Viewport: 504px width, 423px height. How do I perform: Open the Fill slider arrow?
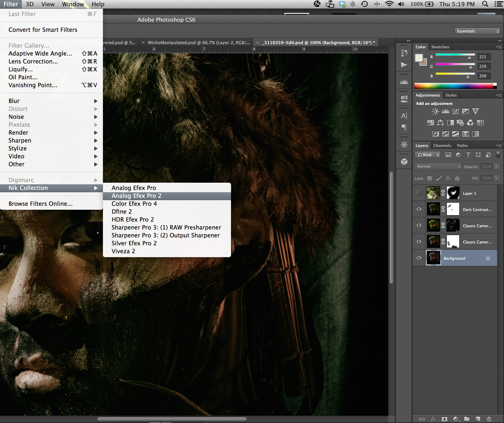point(497,178)
